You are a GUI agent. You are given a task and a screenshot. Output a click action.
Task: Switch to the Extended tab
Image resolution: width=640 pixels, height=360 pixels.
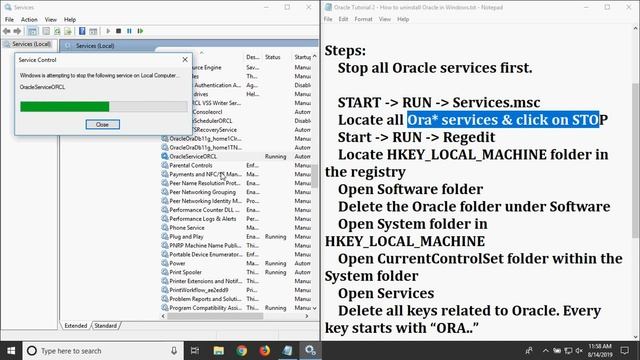76,326
